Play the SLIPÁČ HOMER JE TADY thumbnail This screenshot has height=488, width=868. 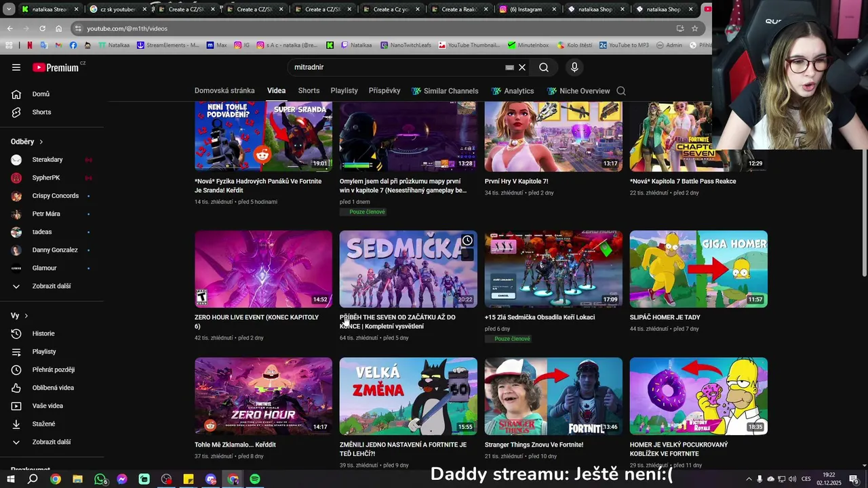(x=698, y=269)
